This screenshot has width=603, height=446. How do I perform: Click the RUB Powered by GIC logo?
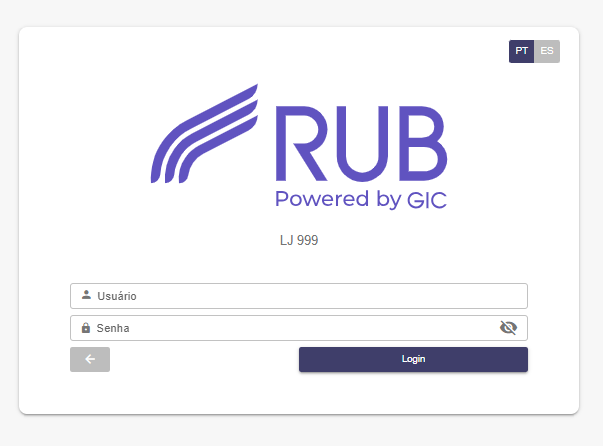(x=299, y=147)
